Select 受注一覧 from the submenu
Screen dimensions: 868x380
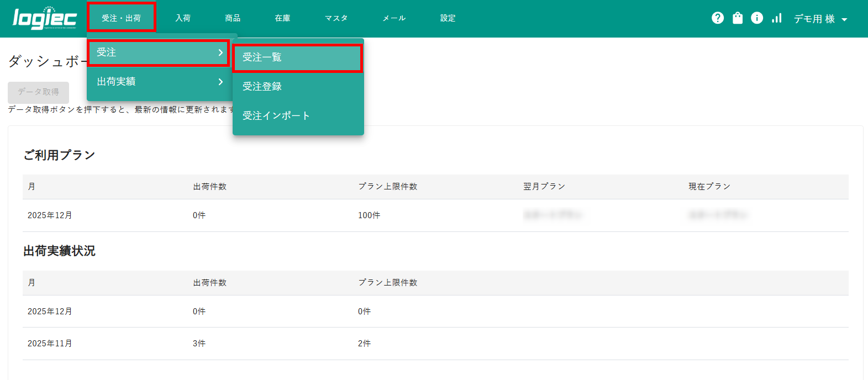pyautogui.click(x=297, y=57)
